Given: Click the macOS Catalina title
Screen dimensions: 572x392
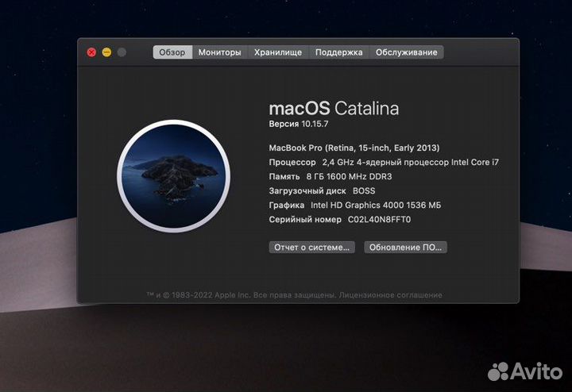Looking at the screenshot, I should [334, 109].
